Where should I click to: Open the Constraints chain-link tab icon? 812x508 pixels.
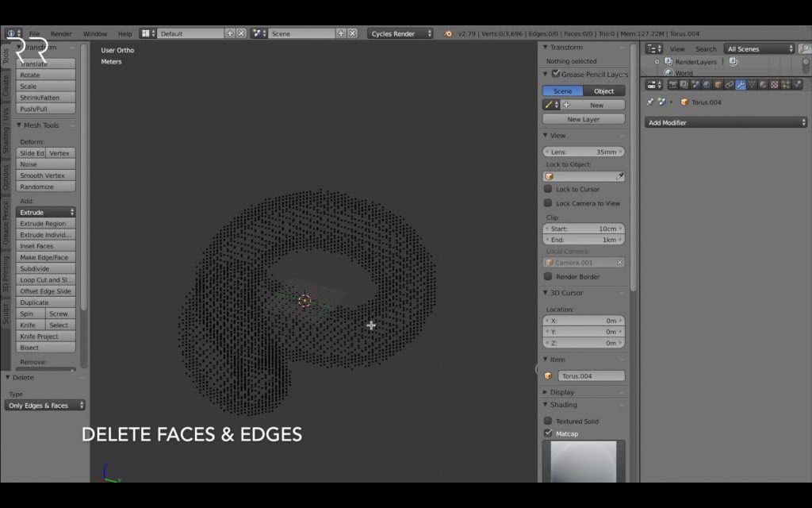730,84
